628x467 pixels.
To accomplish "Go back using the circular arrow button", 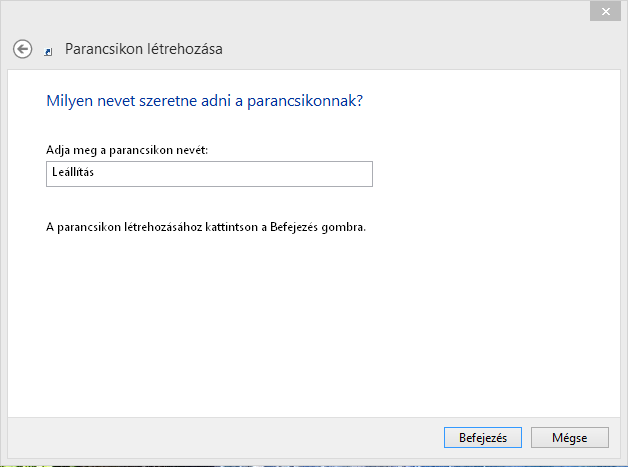I will point(22,49).
